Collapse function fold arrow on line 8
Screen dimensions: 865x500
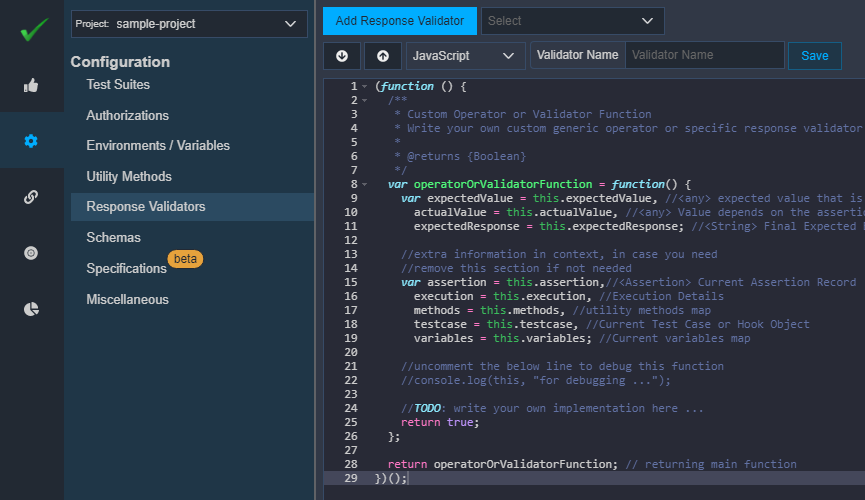(x=365, y=184)
